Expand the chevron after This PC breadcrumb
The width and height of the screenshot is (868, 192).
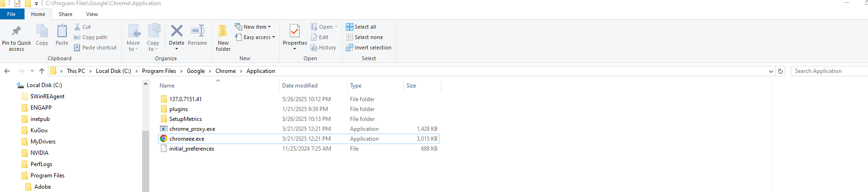click(90, 71)
